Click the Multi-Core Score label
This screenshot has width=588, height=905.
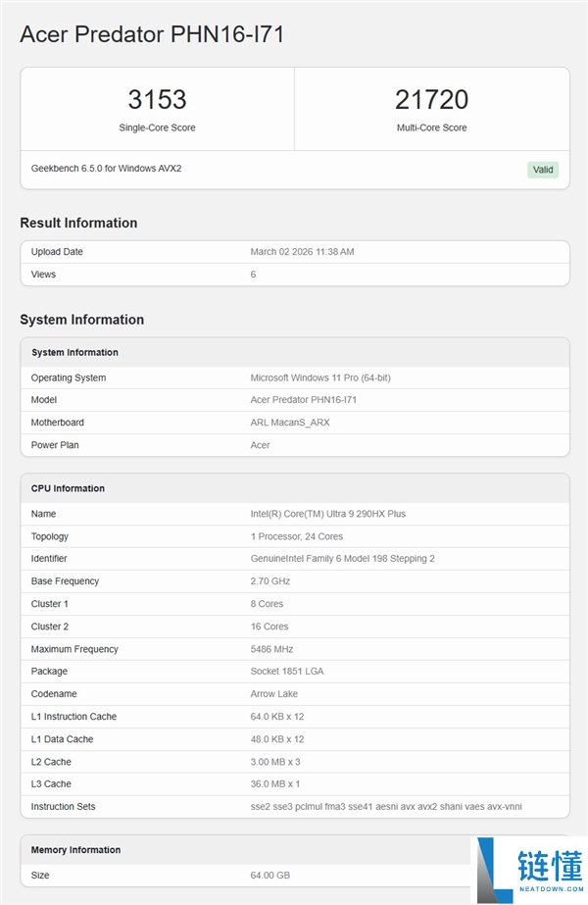click(x=431, y=127)
